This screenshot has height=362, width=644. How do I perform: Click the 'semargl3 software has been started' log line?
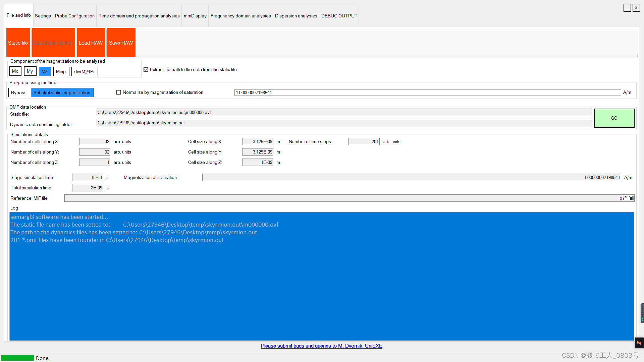pos(59,217)
